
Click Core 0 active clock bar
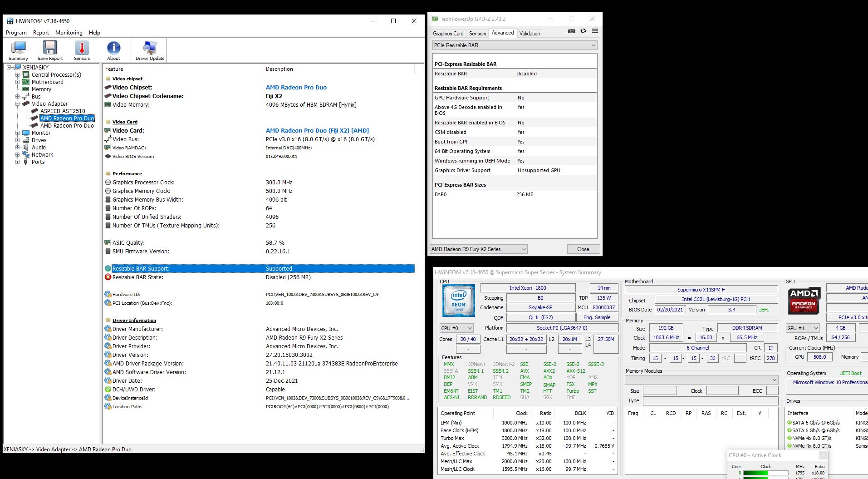(765, 473)
